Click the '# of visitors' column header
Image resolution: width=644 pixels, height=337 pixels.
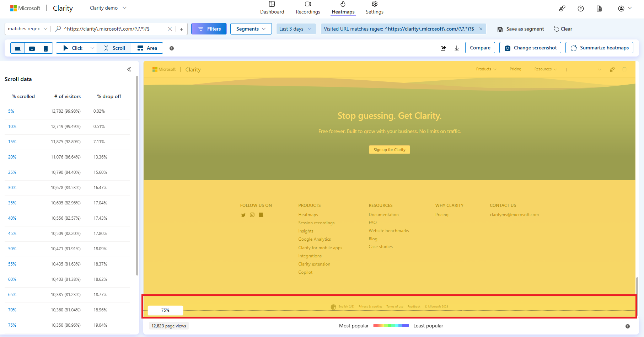[68, 96]
